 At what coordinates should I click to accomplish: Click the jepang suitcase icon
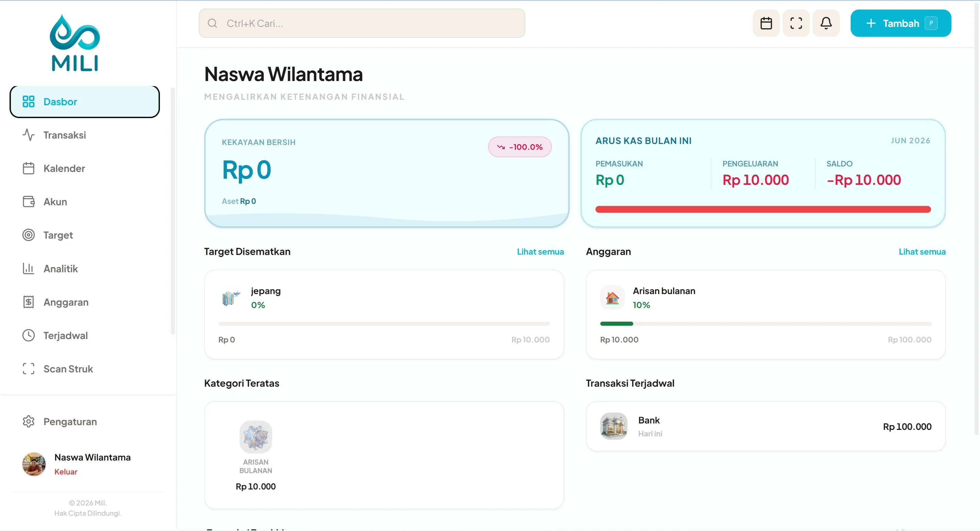point(231,297)
